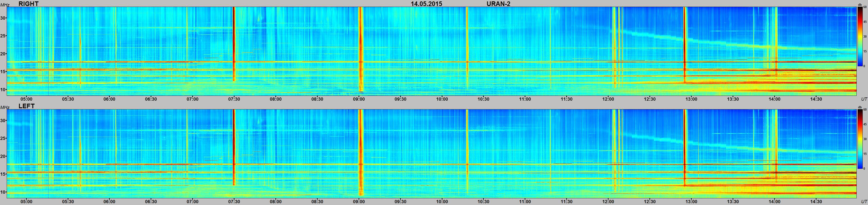The width and height of the screenshot is (868, 205).
Task: Click 05:00 on the RIGHT panel time axis
Action: [26, 99]
